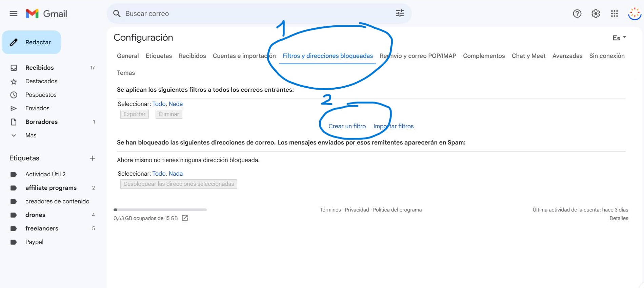644x288 pixels.
Task: Open the Es input language dropdown
Action: [619, 38]
